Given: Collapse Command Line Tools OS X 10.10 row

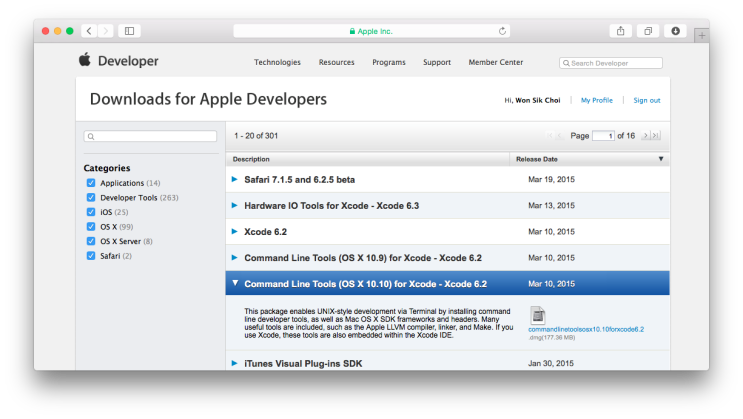Looking at the screenshot, I should tap(235, 283).
